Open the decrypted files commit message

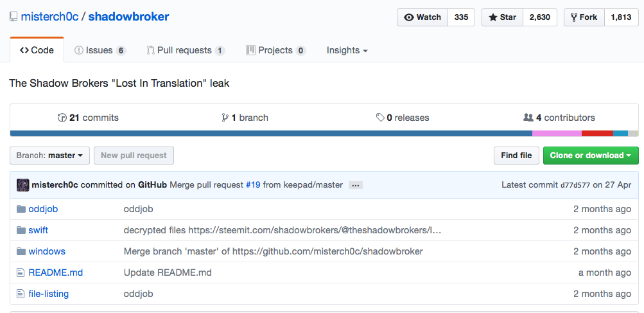(x=283, y=230)
